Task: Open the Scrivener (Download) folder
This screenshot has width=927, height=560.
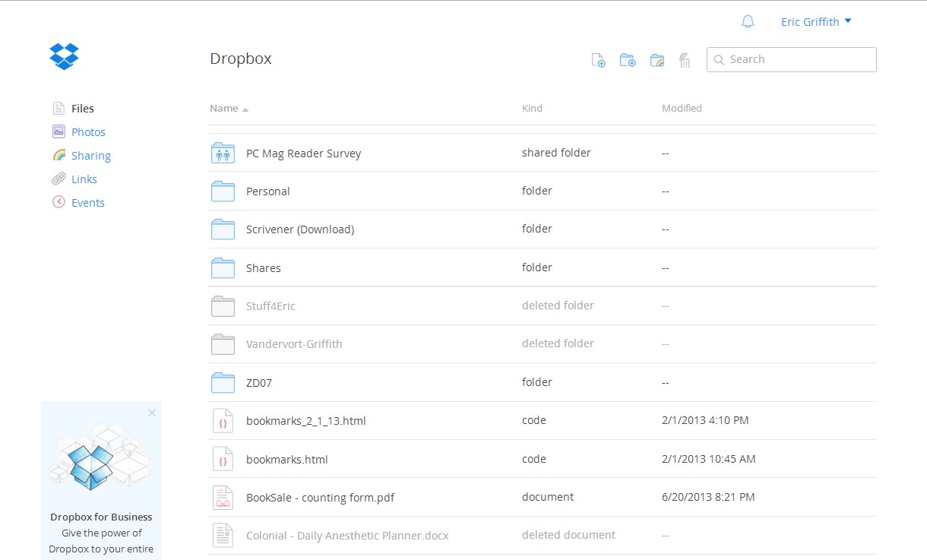Action: (x=300, y=229)
